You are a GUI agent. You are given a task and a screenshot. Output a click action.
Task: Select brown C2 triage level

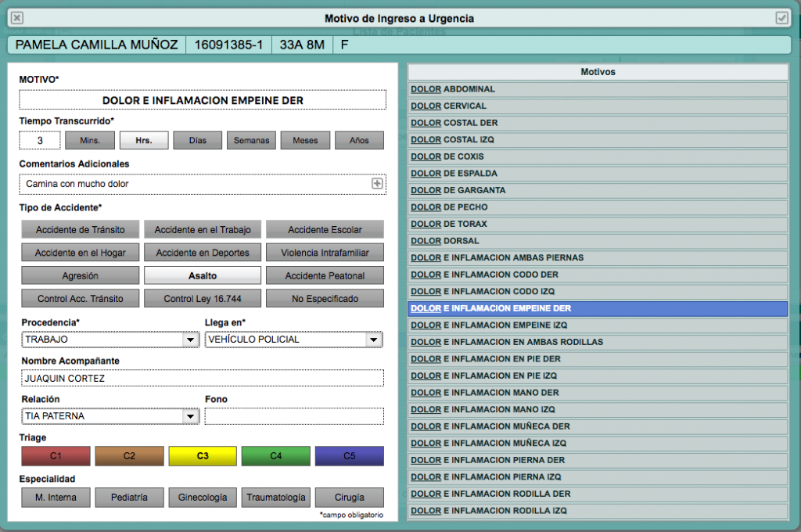[129, 456]
